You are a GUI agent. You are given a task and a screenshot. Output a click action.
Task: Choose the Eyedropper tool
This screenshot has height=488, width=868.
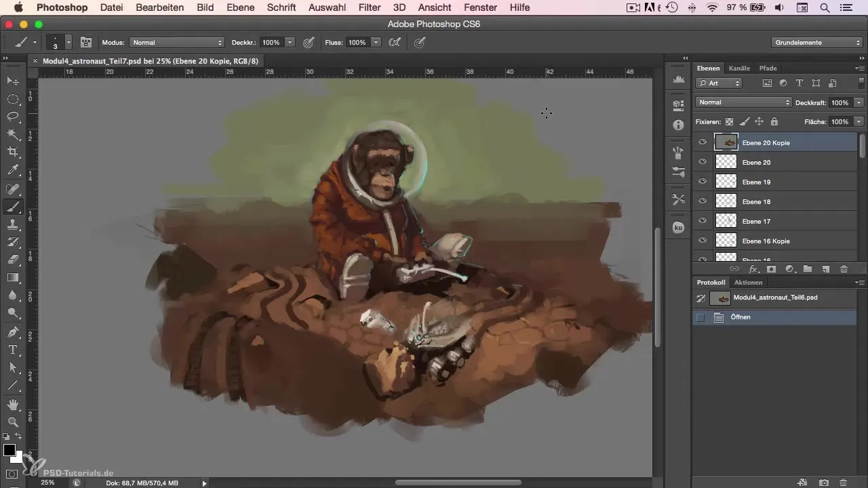pyautogui.click(x=13, y=170)
